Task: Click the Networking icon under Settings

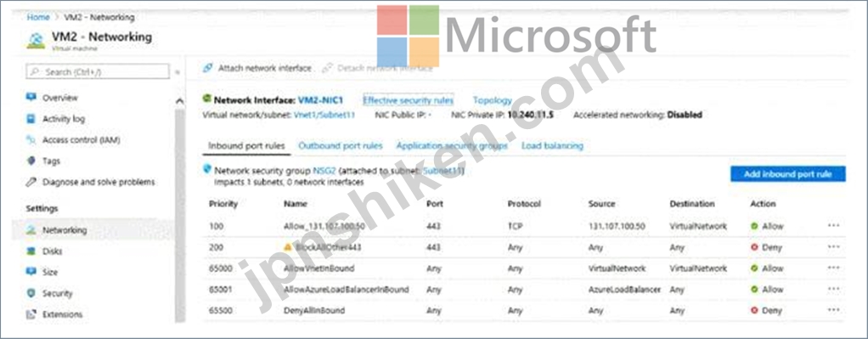Action: tap(31, 230)
